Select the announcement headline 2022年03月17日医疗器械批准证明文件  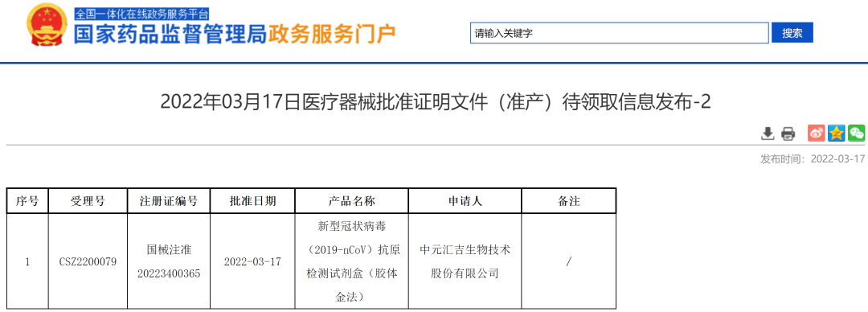435,102
